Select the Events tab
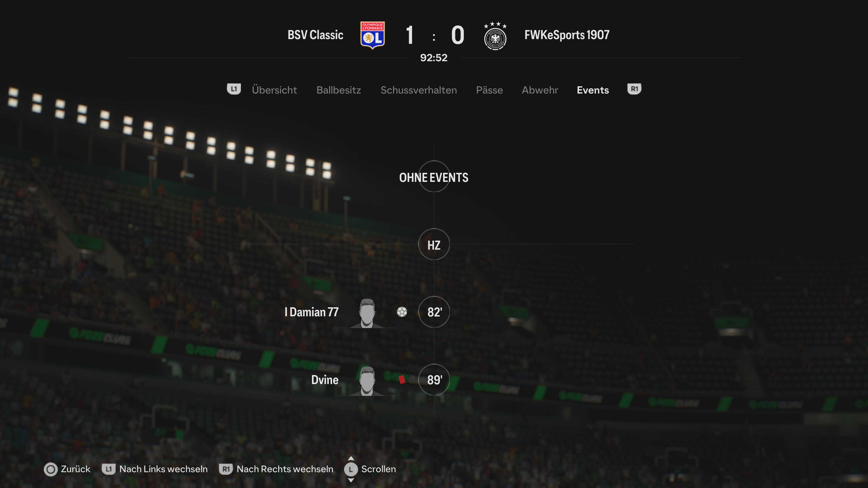 (x=593, y=90)
